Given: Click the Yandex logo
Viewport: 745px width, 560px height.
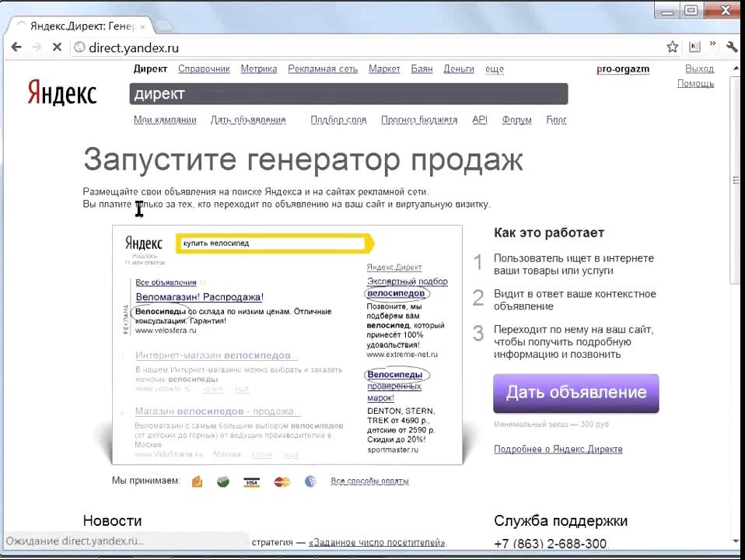Looking at the screenshot, I should pos(61,92).
